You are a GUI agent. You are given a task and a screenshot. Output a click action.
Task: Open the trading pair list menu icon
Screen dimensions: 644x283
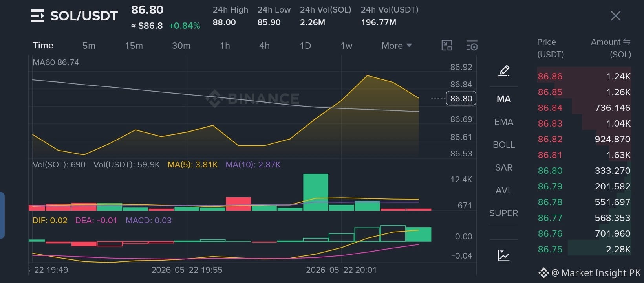coord(38,16)
